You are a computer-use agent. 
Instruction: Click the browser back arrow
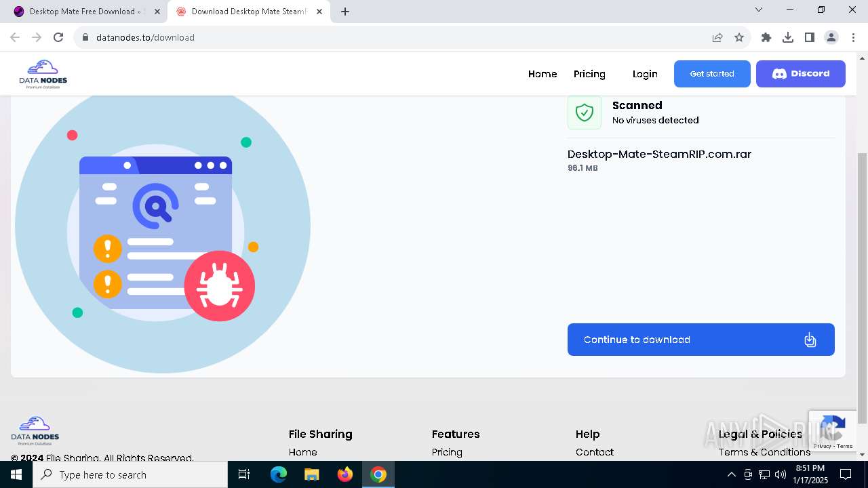[x=15, y=37]
